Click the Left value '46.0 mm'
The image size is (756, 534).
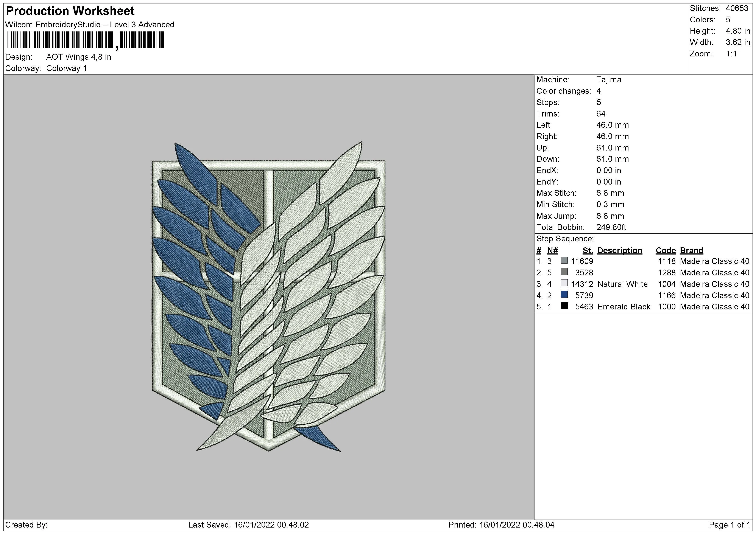click(x=613, y=125)
